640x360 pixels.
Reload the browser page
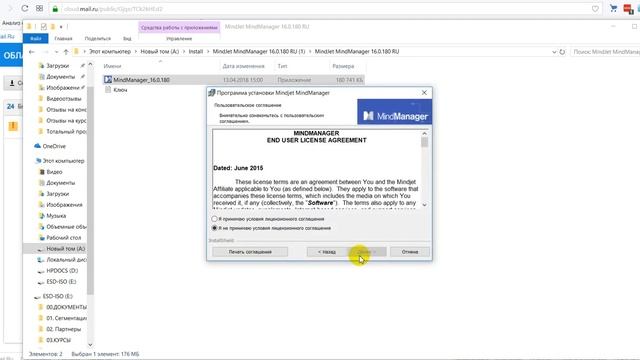(25, 8)
